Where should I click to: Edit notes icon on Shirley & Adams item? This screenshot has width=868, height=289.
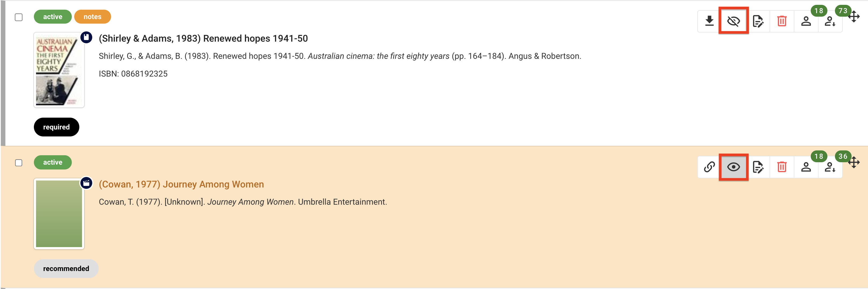tap(757, 21)
